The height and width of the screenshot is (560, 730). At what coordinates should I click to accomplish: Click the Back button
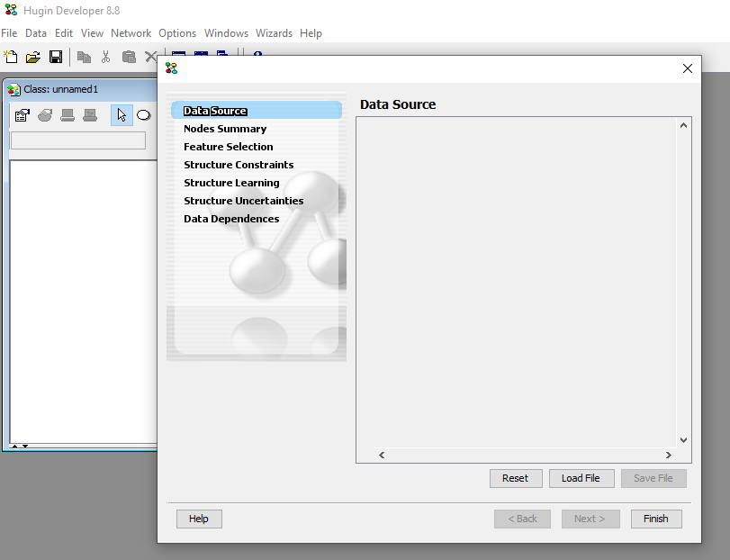coord(522,519)
